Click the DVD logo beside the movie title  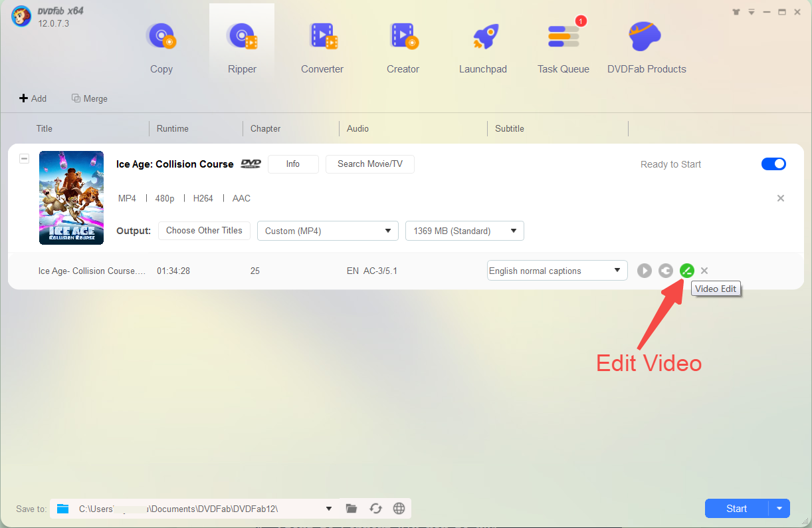[x=251, y=164]
